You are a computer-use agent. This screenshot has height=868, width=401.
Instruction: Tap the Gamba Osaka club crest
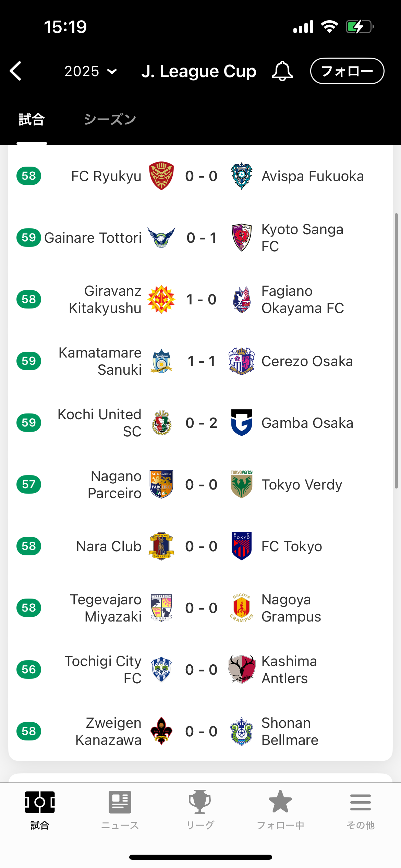[242, 423]
